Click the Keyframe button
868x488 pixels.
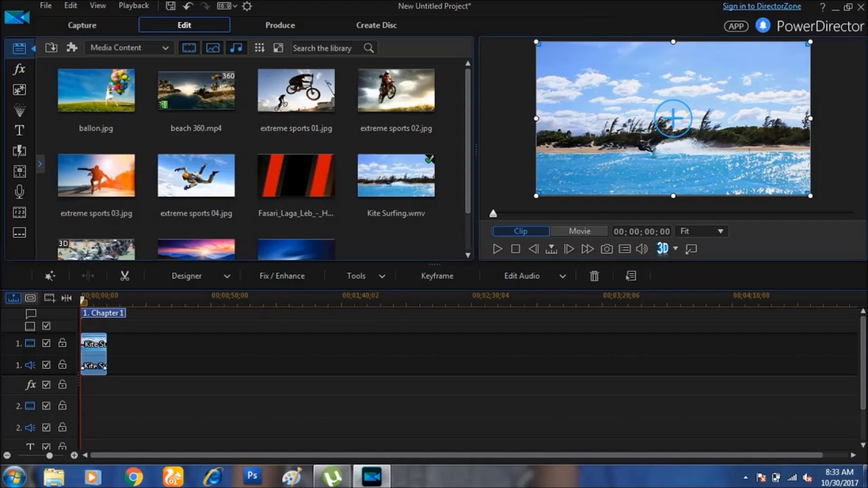click(437, 276)
